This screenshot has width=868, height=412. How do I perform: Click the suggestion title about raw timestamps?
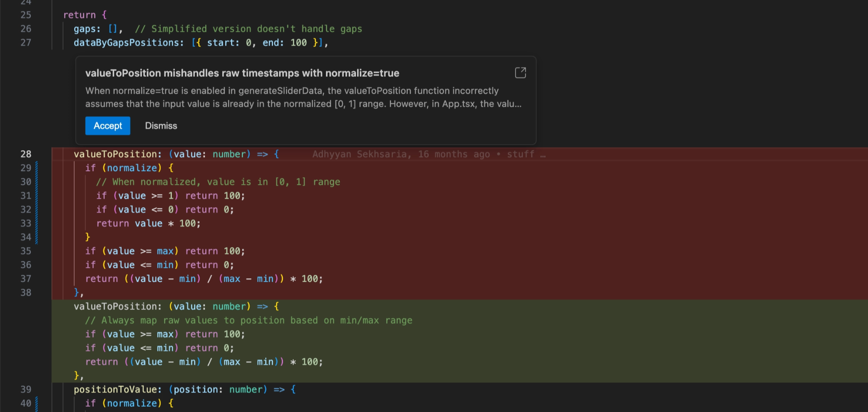(x=242, y=73)
